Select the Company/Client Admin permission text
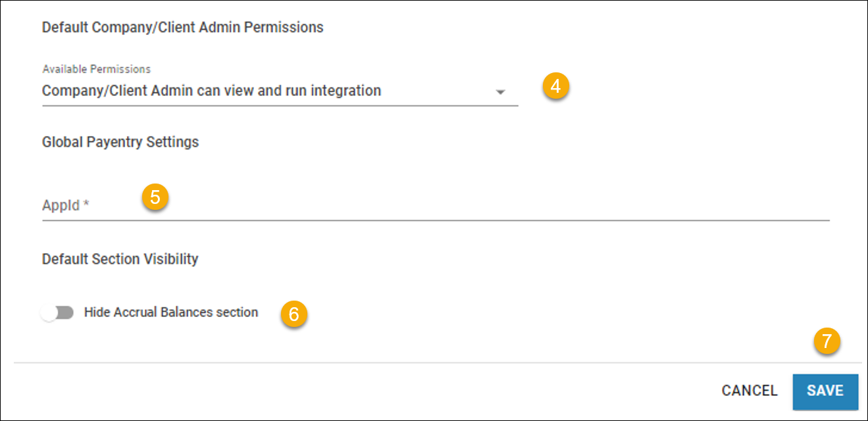The image size is (868, 421). (211, 90)
